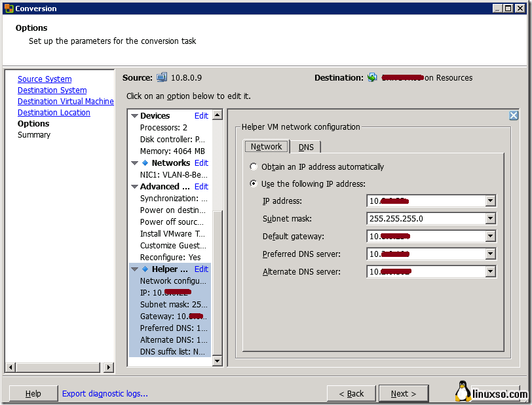Viewport: 532px width, 405px height.
Task: Collapse the Devices section
Action: point(134,116)
